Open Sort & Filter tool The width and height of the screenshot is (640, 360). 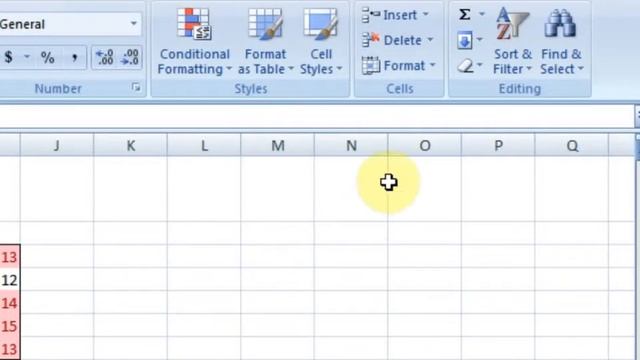[512, 42]
